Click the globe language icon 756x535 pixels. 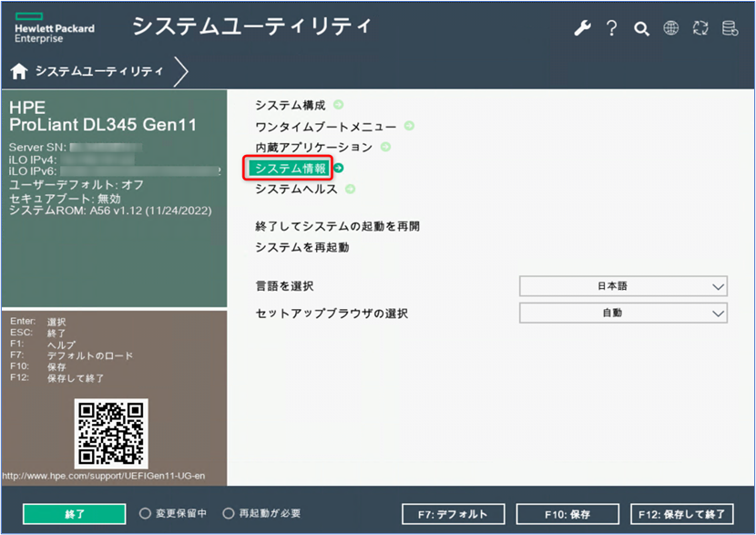point(670,28)
